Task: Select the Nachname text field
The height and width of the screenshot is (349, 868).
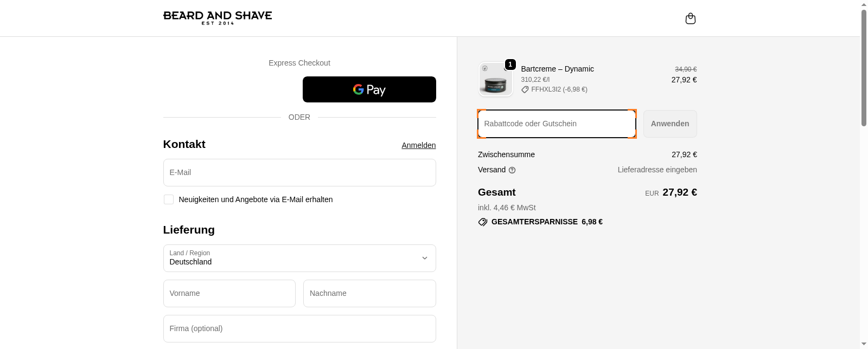Action: pyautogui.click(x=369, y=293)
